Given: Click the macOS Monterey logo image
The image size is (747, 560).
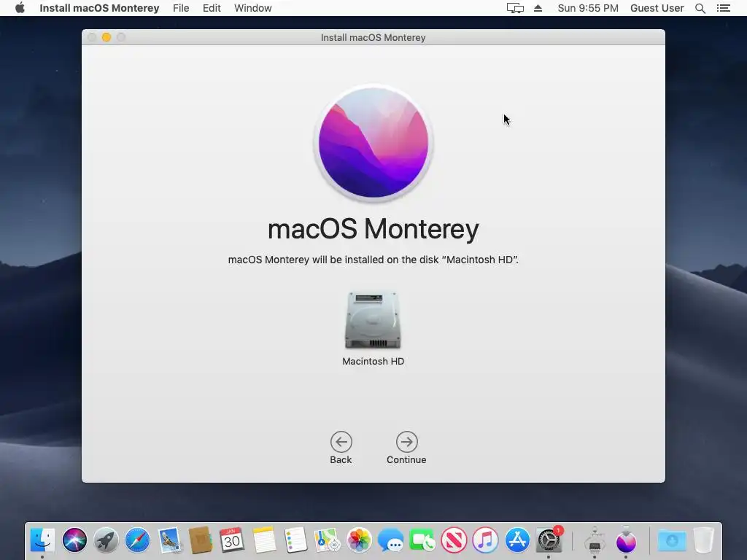Looking at the screenshot, I should pos(373,143).
